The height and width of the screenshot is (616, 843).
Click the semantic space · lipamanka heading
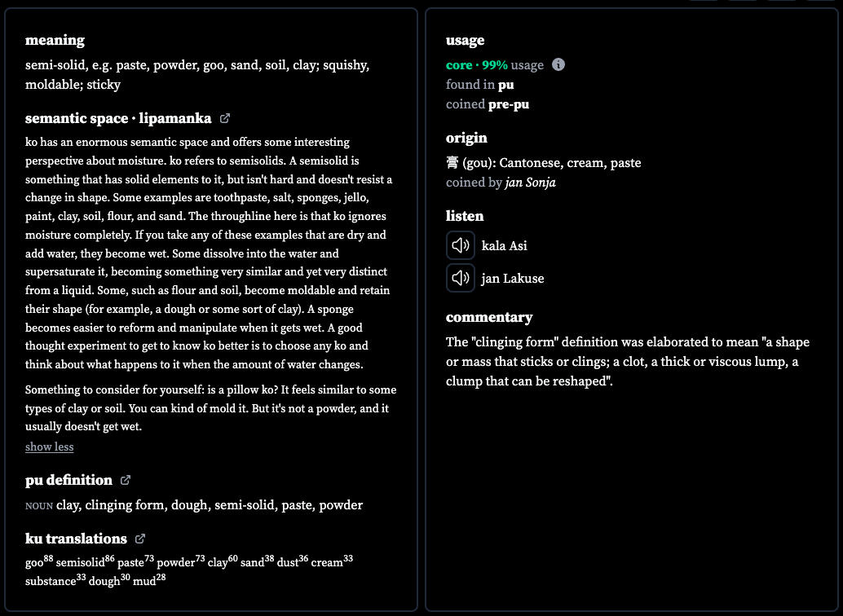click(x=118, y=118)
